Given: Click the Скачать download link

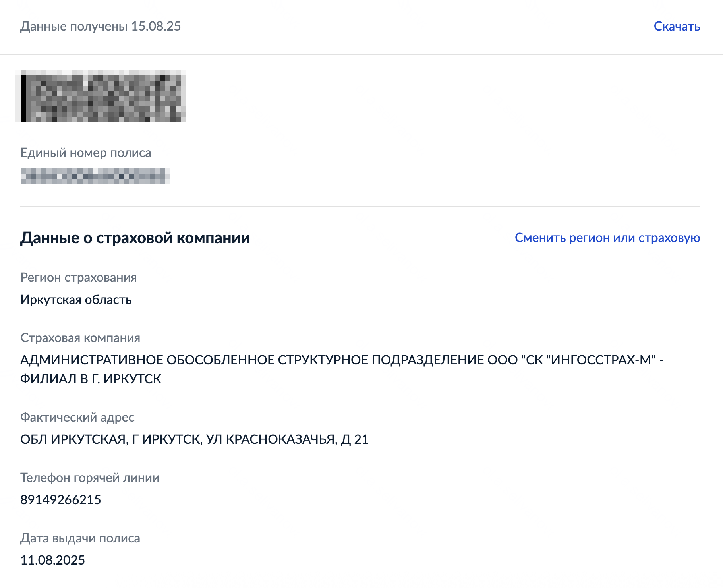Looking at the screenshot, I should 677,27.
